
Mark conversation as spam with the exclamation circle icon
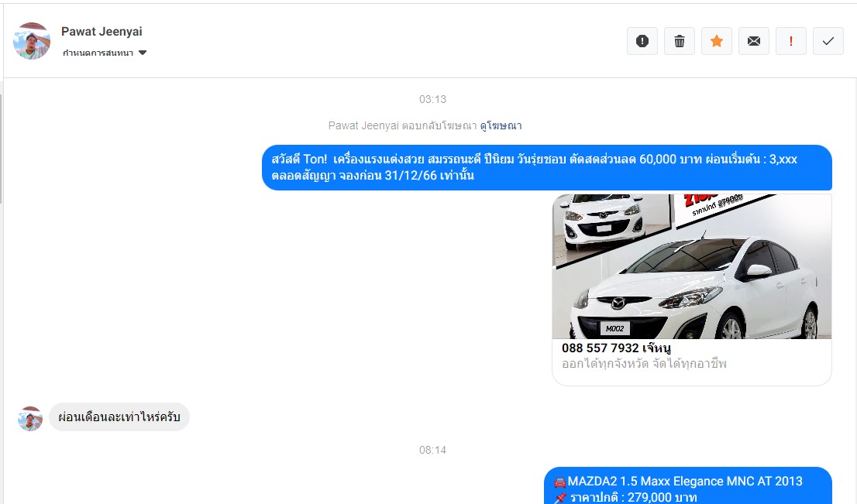(x=642, y=41)
